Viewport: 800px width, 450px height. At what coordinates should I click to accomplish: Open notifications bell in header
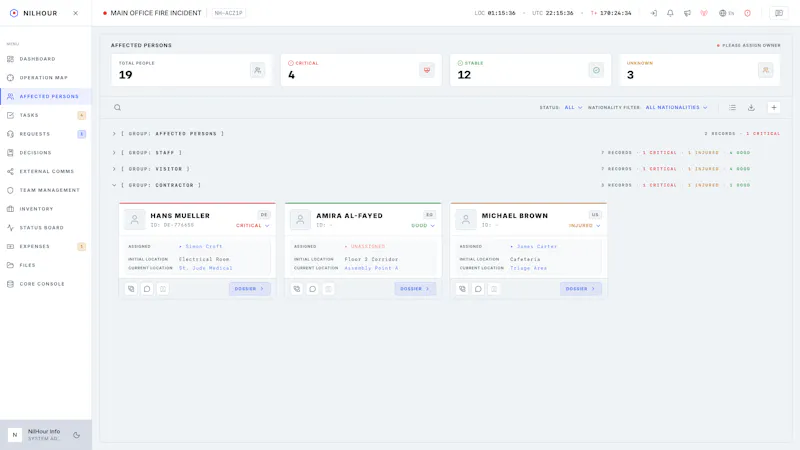click(x=670, y=13)
